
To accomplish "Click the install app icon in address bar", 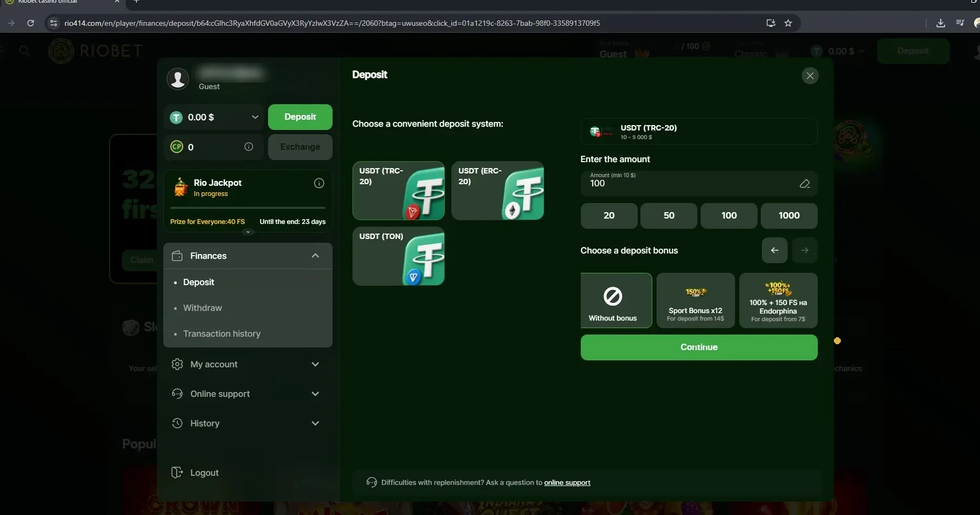I will click(x=770, y=23).
